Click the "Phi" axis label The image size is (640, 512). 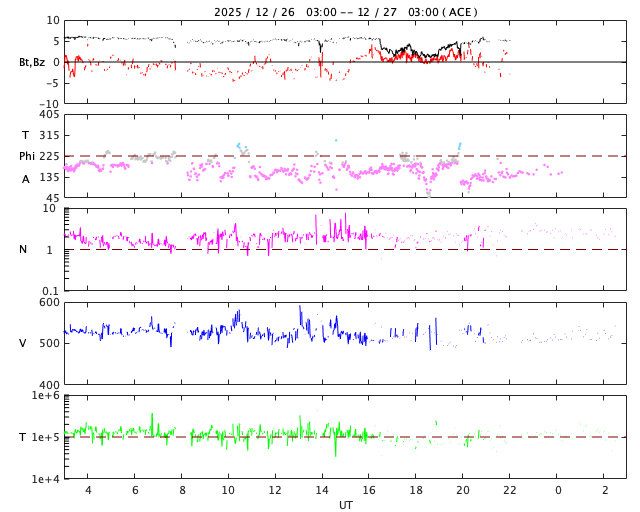(27, 156)
